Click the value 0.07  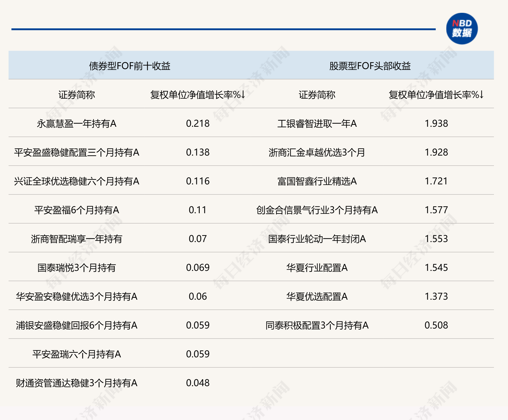pyautogui.click(x=198, y=239)
